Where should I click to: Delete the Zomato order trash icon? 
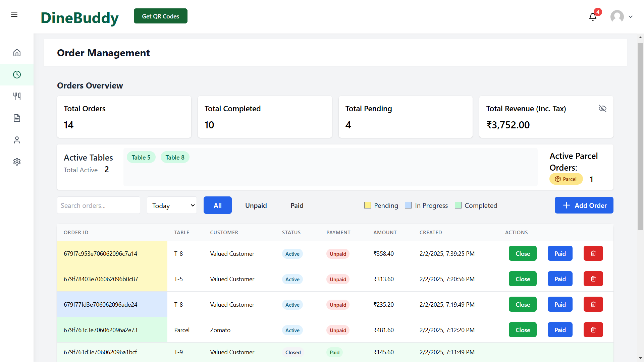pos(593,330)
